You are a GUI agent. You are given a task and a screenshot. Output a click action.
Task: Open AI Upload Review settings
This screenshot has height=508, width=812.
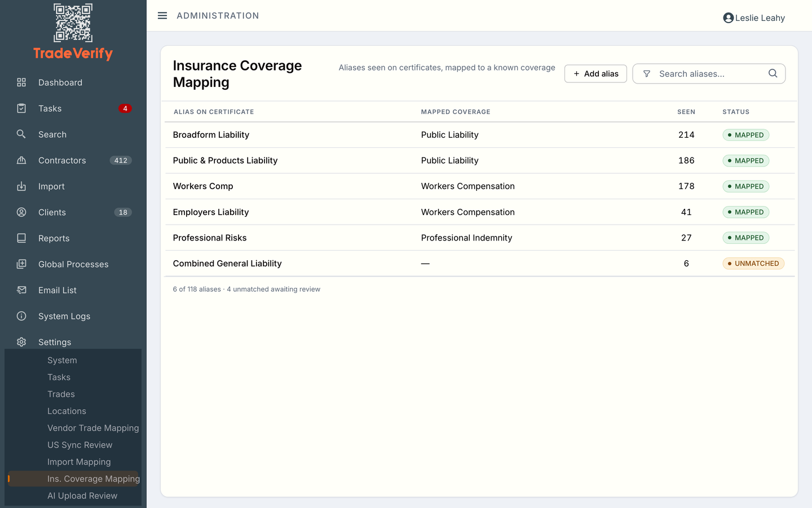(x=82, y=496)
